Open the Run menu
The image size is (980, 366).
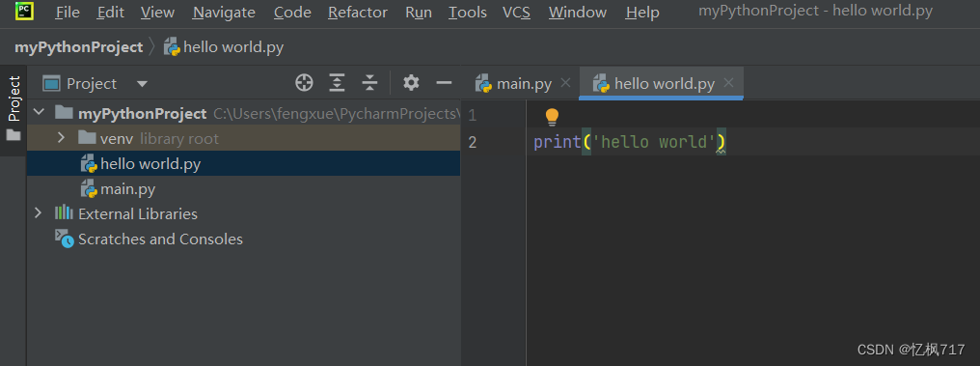[418, 13]
